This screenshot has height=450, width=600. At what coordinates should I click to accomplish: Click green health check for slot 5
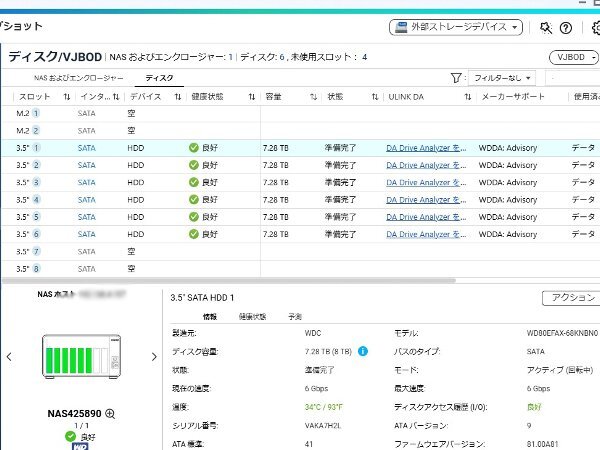click(194, 217)
